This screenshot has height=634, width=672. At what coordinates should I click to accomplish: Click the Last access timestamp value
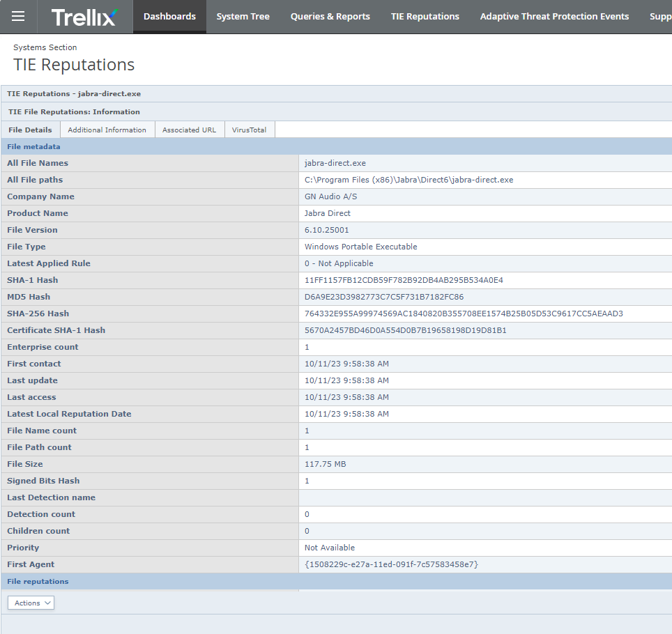click(x=346, y=397)
